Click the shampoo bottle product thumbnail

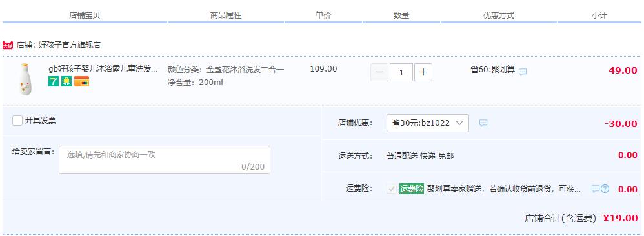click(25, 79)
